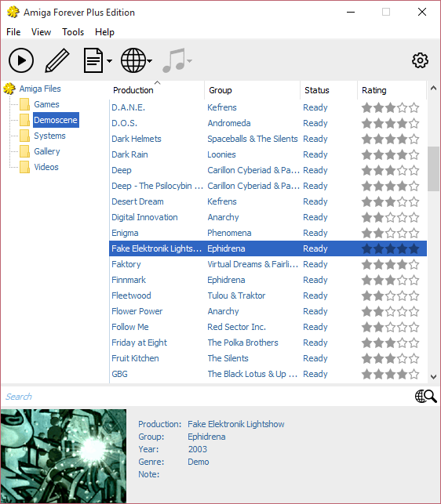441x504 pixels.
Task: Click the Loonies group cell
Action: pyautogui.click(x=221, y=154)
